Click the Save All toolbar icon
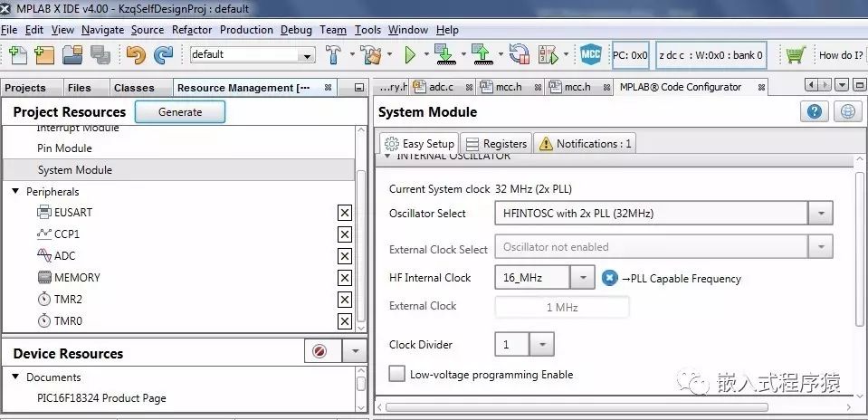868x420 pixels. coord(100,55)
